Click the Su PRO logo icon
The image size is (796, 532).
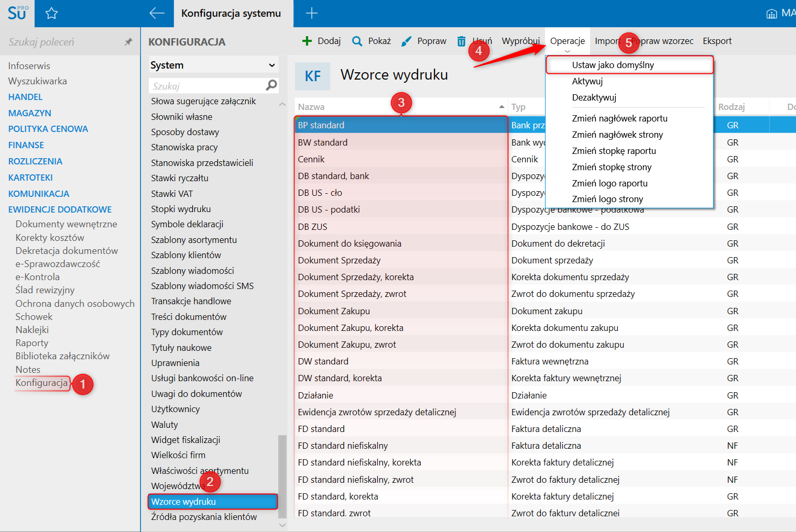pos(17,13)
